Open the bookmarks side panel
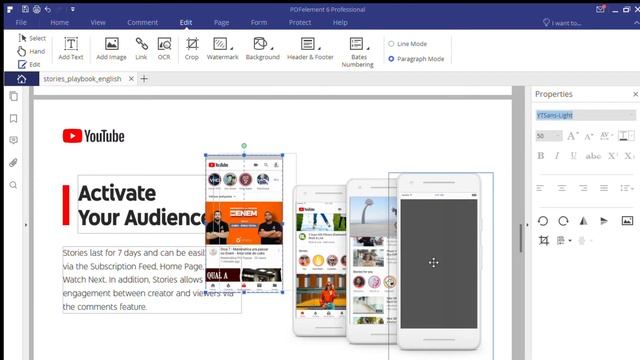The width and height of the screenshot is (640, 360). click(13, 118)
